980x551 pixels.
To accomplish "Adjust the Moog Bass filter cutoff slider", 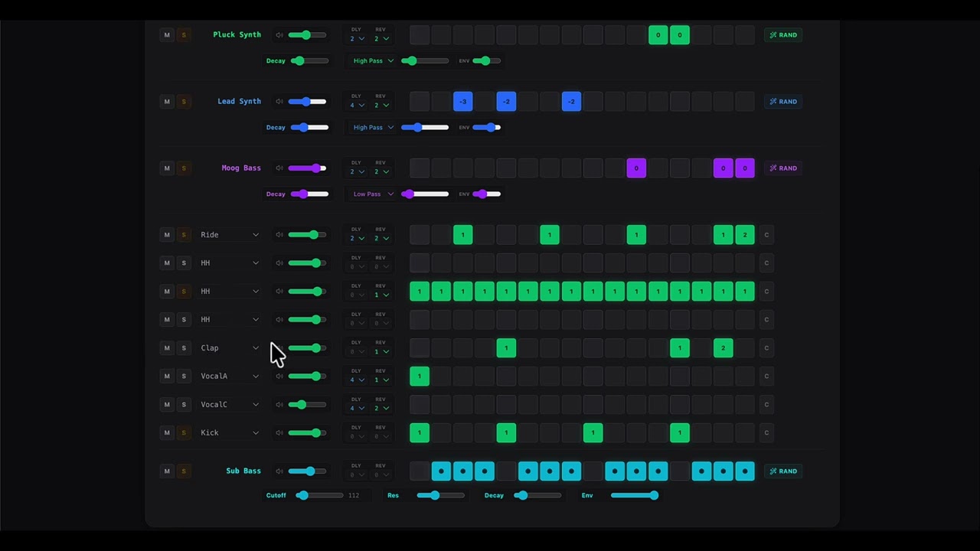I will click(x=425, y=194).
